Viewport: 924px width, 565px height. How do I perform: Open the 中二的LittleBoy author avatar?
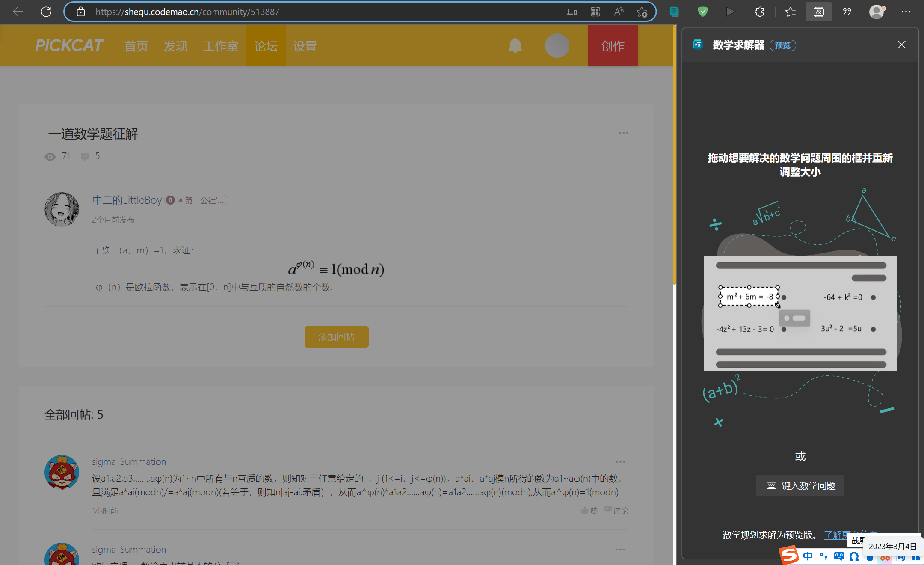pyautogui.click(x=62, y=209)
